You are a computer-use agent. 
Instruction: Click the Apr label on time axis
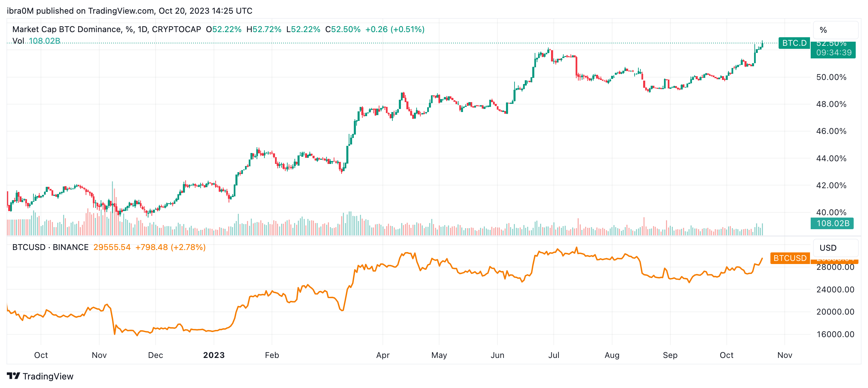pyautogui.click(x=383, y=355)
